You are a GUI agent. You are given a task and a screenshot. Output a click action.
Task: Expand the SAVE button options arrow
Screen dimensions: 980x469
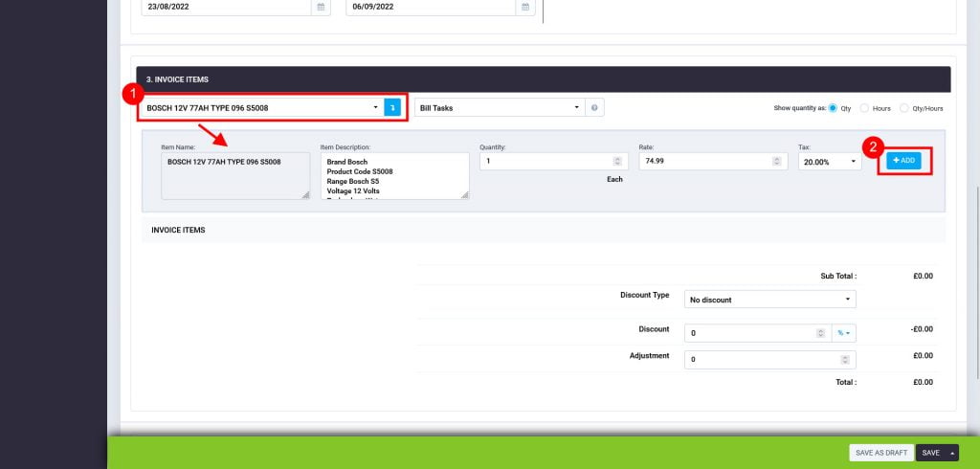952,453
